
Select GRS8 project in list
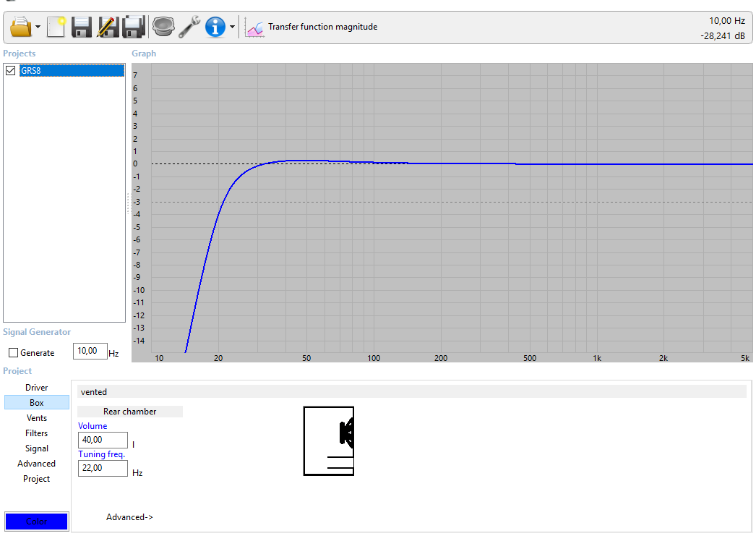coord(72,70)
